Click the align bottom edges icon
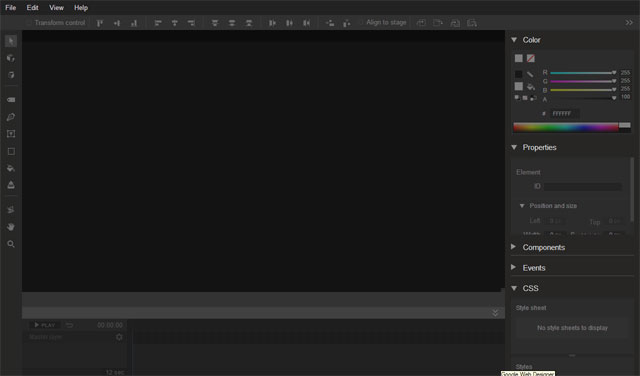The height and width of the screenshot is (376, 640). [134, 23]
